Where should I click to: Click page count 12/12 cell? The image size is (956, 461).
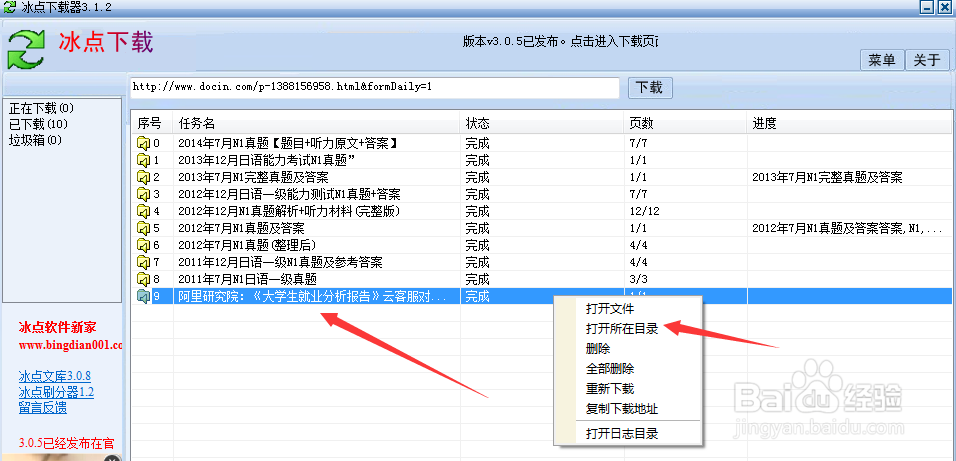tap(644, 212)
